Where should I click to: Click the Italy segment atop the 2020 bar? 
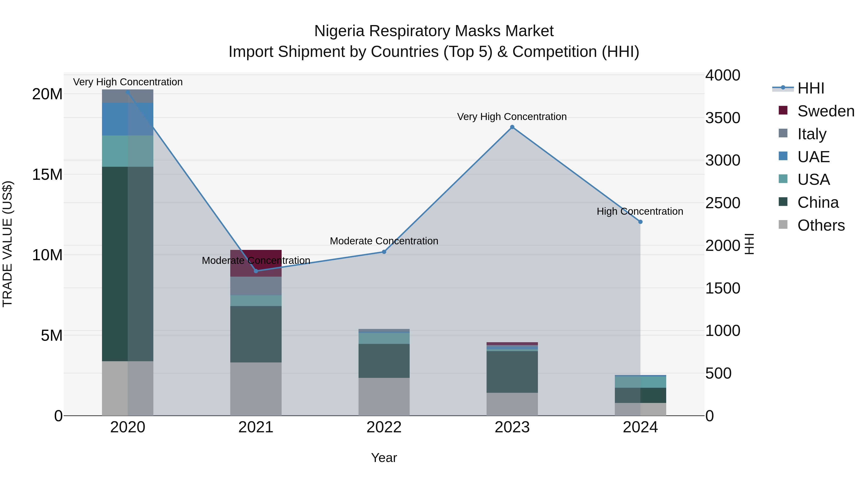(128, 96)
